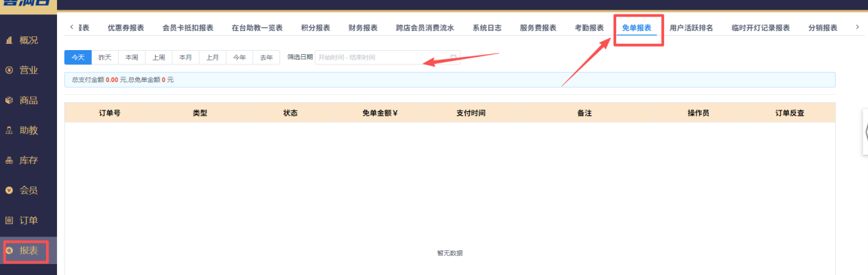Viewport: 868px width, 275px height.
Task: Click the 暂无数据 empty table message
Action: (449, 253)
